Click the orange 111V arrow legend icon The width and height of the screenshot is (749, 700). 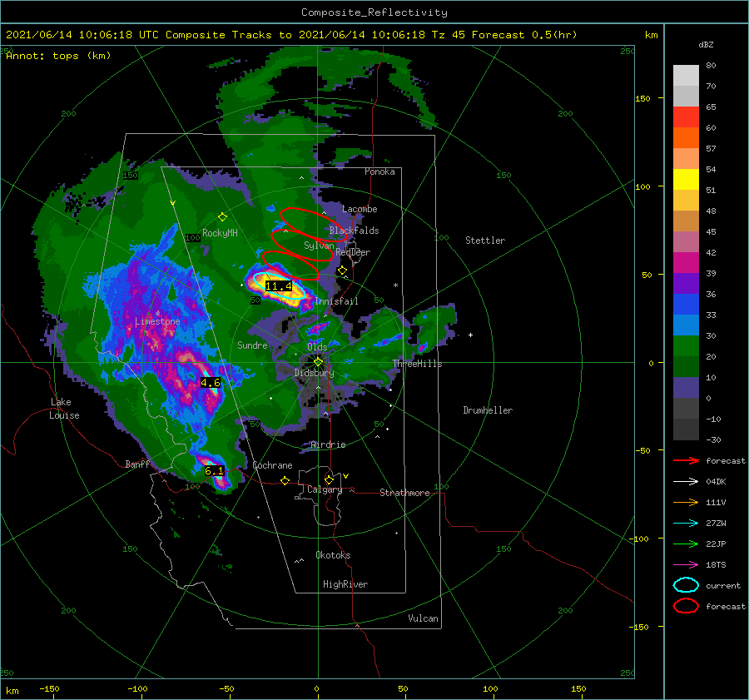[686, 502]
